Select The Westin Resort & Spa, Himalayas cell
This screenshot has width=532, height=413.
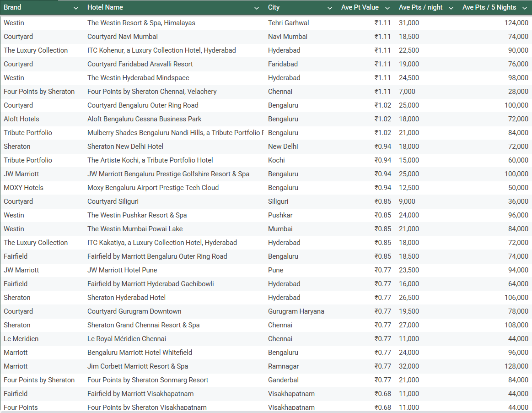tap(141, 23)
